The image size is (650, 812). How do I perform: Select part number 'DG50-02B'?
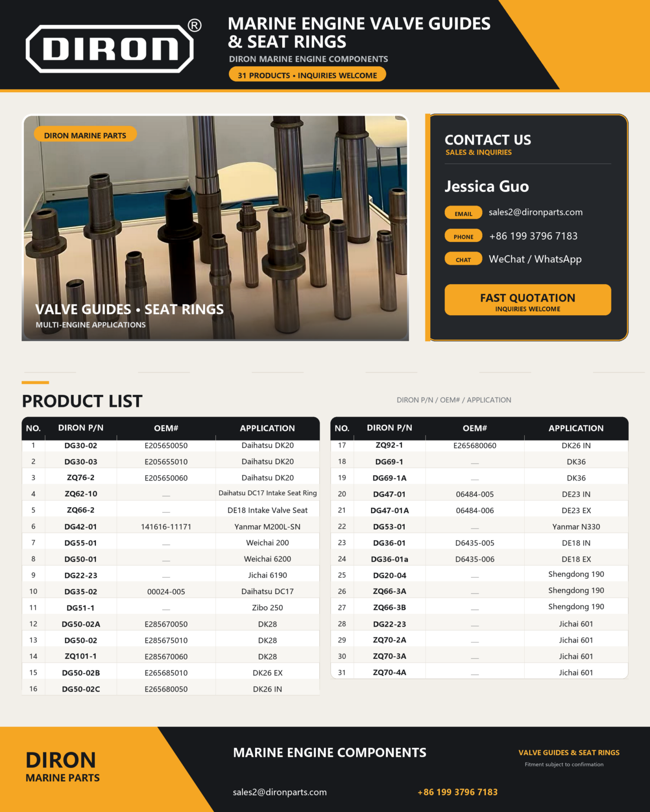(x=81, y=673)
